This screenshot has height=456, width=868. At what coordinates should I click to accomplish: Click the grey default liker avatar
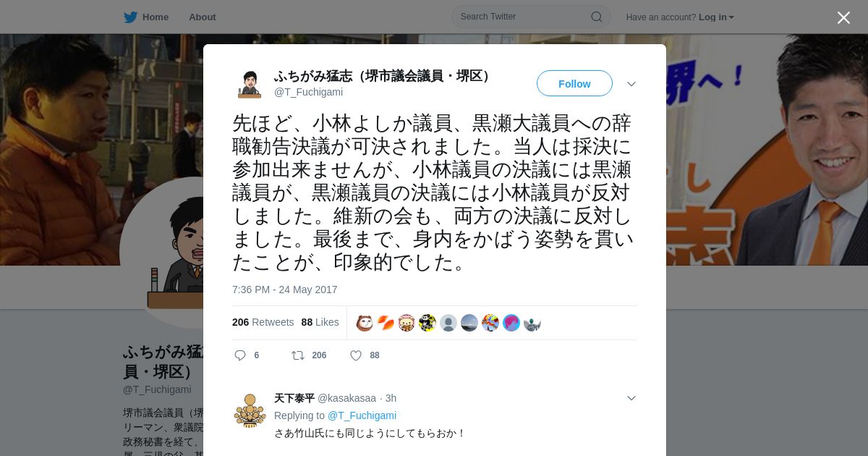click(448, 323)
